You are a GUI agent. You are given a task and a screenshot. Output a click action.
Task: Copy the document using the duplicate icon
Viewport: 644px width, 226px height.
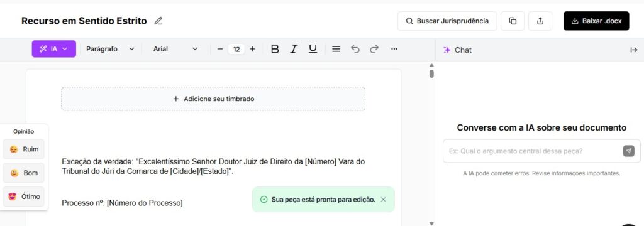click(513, 21)
